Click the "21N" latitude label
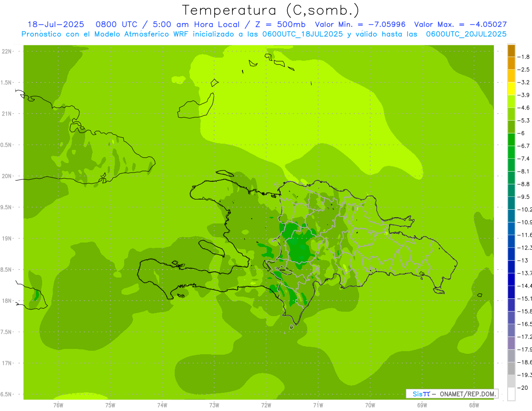The height and width of the screenshot is (411, 532). [x=7, y=114]
